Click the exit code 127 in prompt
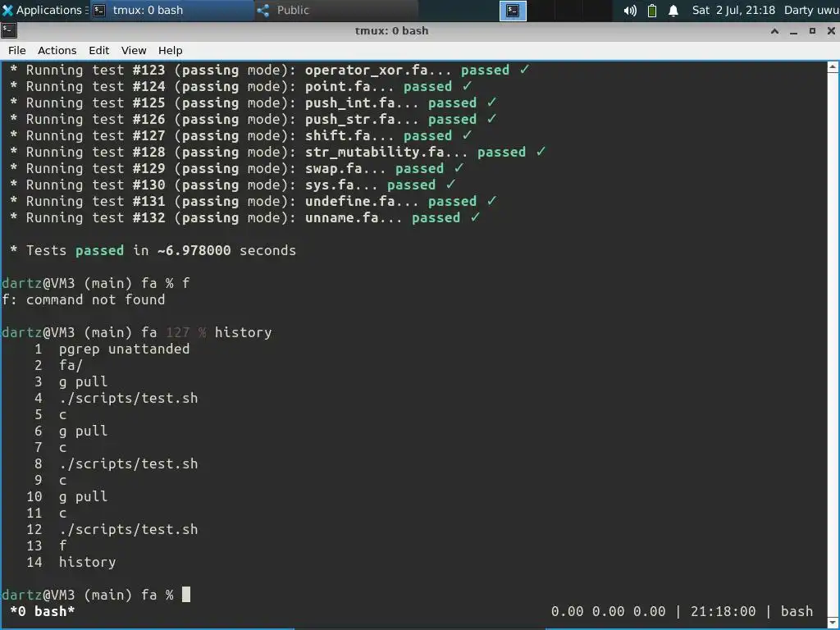The width and height of the screenshot is (840, 630). tap(178, 332)
